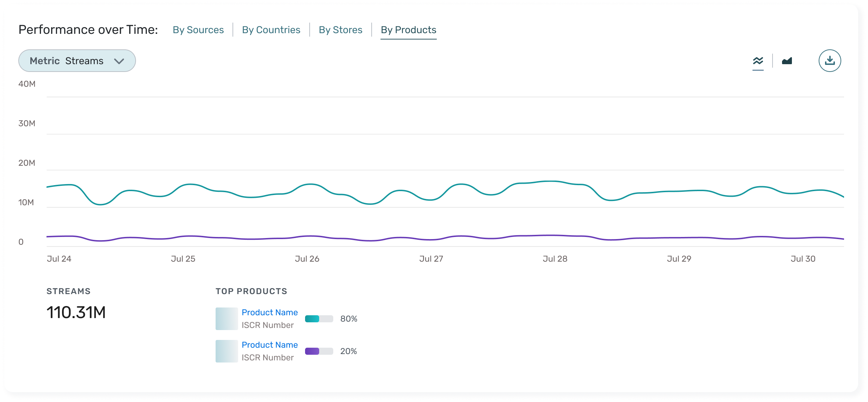Open the Metric Streams dropdown
Screen dimensions: 868x402
click(77, 61)
